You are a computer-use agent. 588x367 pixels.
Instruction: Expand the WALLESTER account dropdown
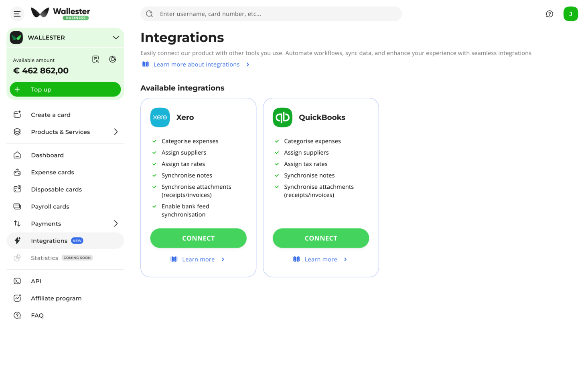coord(116,38)
